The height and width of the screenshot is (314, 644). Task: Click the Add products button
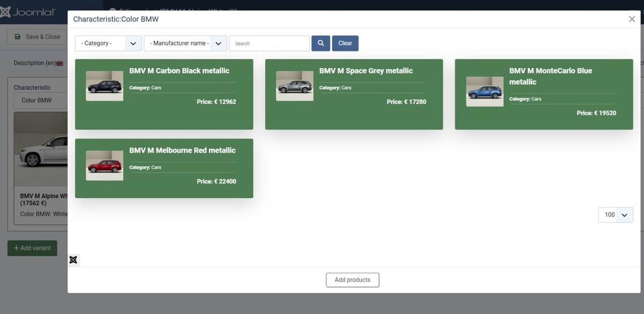point(353,280)
